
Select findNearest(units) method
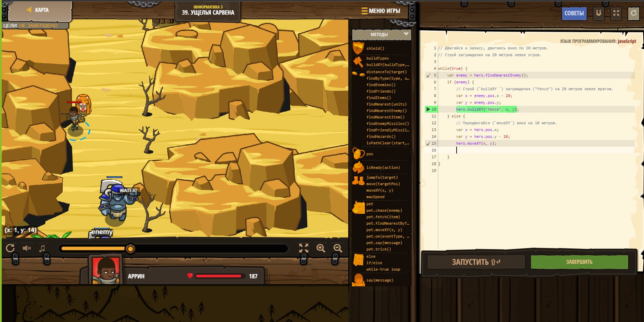pos(386,104)
